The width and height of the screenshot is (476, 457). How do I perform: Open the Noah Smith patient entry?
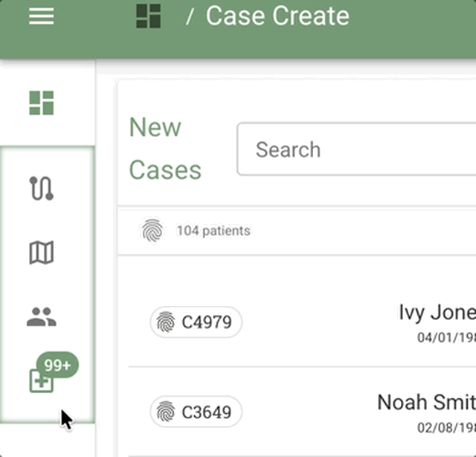pyautogui.click(x=426, y=402)
